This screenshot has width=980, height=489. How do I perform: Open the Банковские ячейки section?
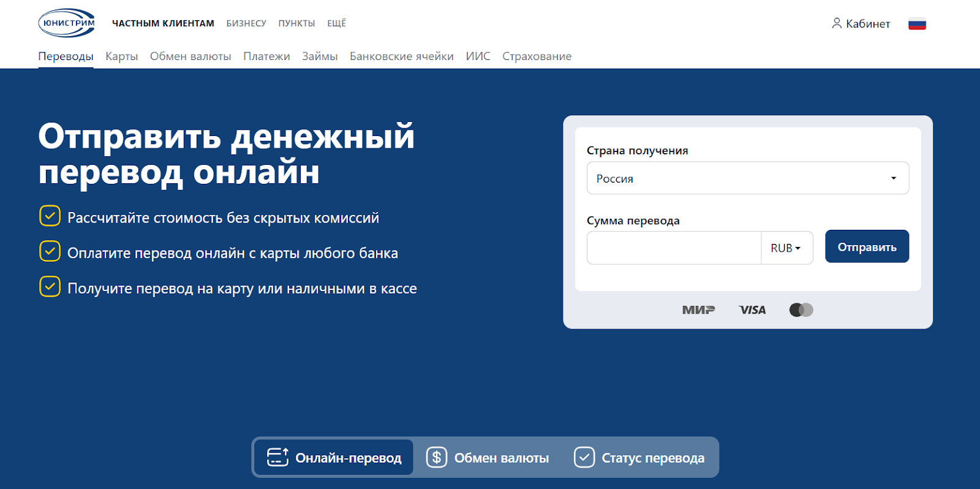coord(401,56)
